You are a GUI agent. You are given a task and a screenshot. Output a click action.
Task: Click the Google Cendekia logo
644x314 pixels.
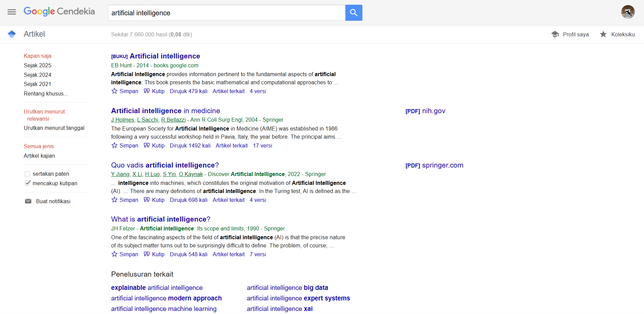pos(59,12)
